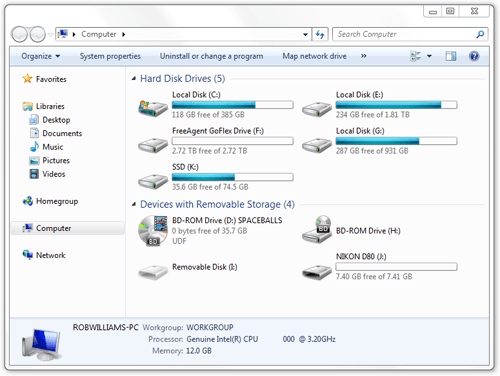
Task: Toggle the preview pane icon
Action: [x=451, y=56]
